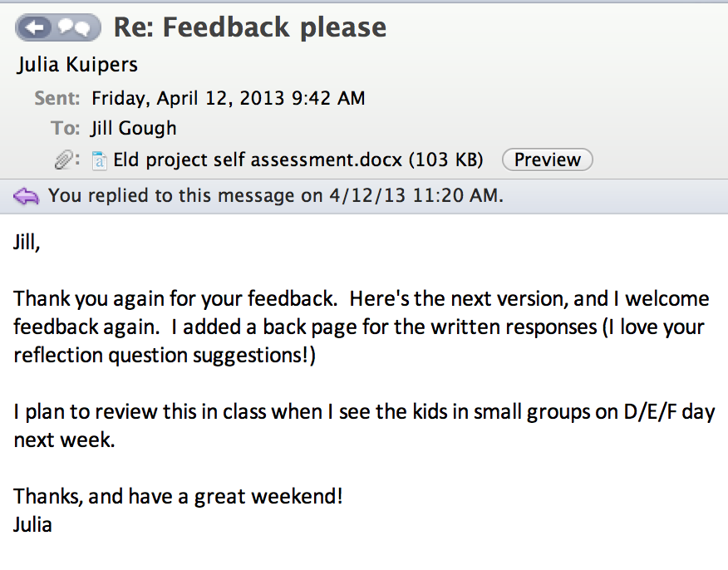Image resolution: width=728 pixels, height=570 pixels.
Task: Click the paragraph starting 'Thank you again'
Action: click(359, 327)
